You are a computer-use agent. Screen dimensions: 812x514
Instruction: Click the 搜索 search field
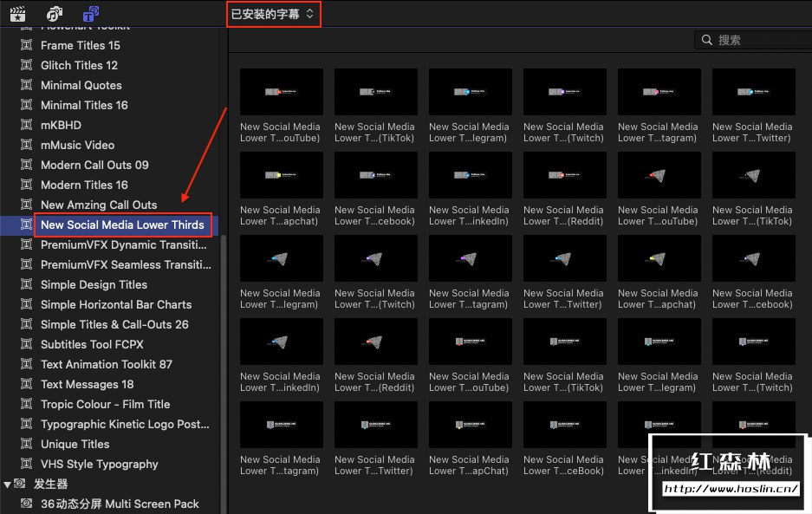click(754, 40)
